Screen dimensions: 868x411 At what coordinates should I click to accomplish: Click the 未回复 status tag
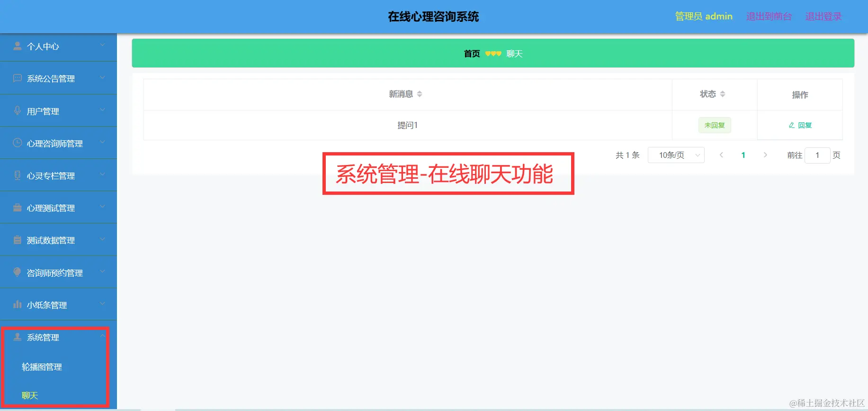tap(715, 125)
